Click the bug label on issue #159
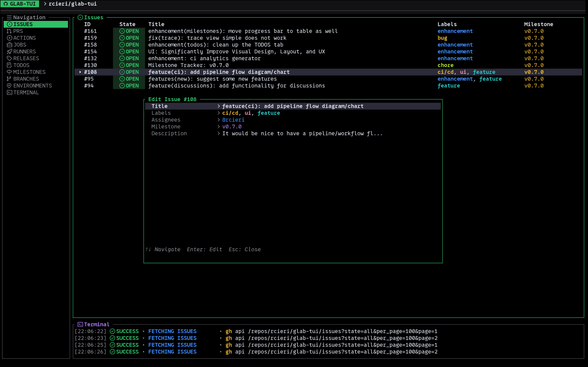The image size is (588, 367). pyautogui.click(x=442, y=38)
